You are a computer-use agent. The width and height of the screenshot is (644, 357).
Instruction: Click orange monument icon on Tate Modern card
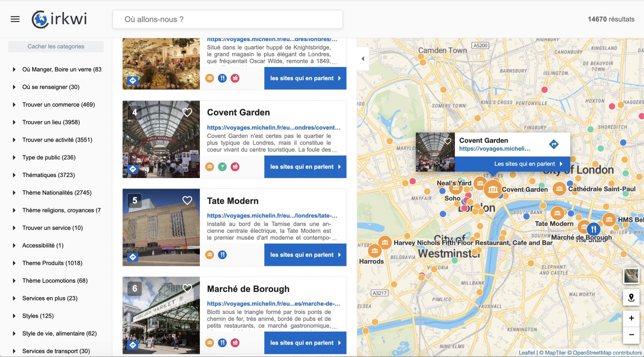[x=210, y=255]
